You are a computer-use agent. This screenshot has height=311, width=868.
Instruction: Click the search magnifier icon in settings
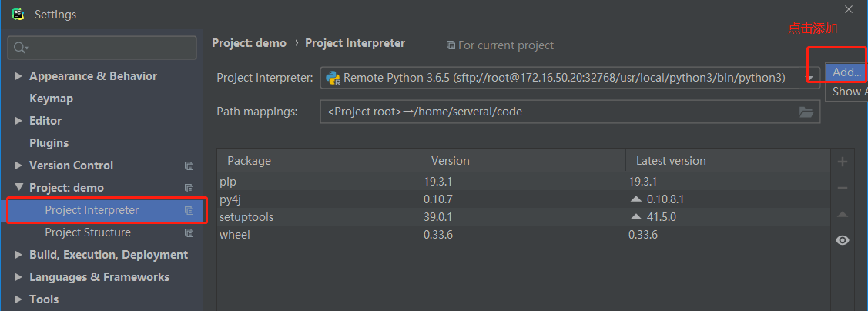(x=20, y=48)
